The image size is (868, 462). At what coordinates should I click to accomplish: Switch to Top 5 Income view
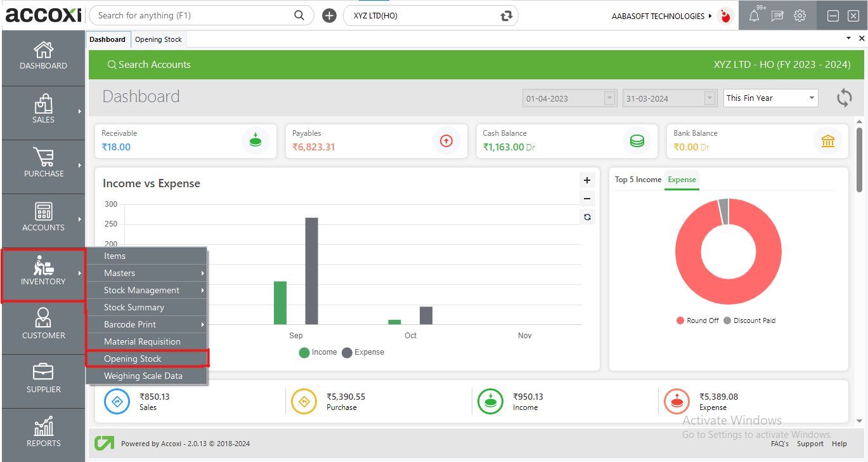click(638, 180)
